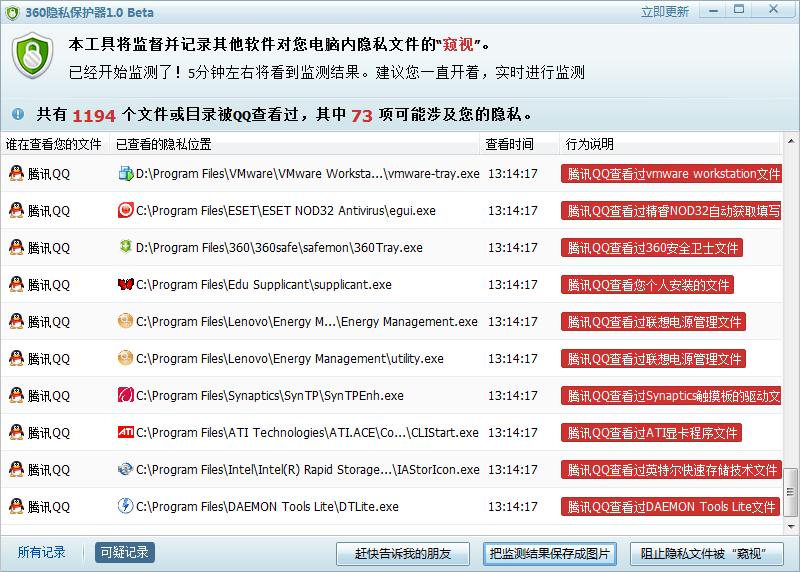
Task: Click the 谁在查看您的文件 column header
Action: 54,144
